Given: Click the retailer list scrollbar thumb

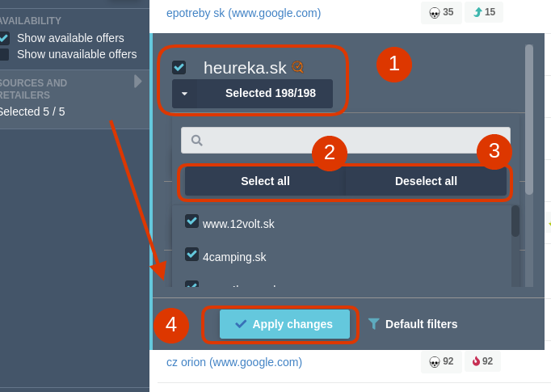Looking at the screenshot, I should [x=515, y=221].
